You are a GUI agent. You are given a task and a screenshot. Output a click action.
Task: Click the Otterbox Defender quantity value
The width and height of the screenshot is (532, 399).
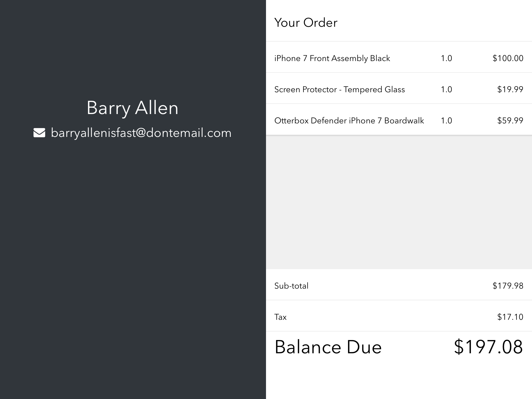[x=446, y=121]
